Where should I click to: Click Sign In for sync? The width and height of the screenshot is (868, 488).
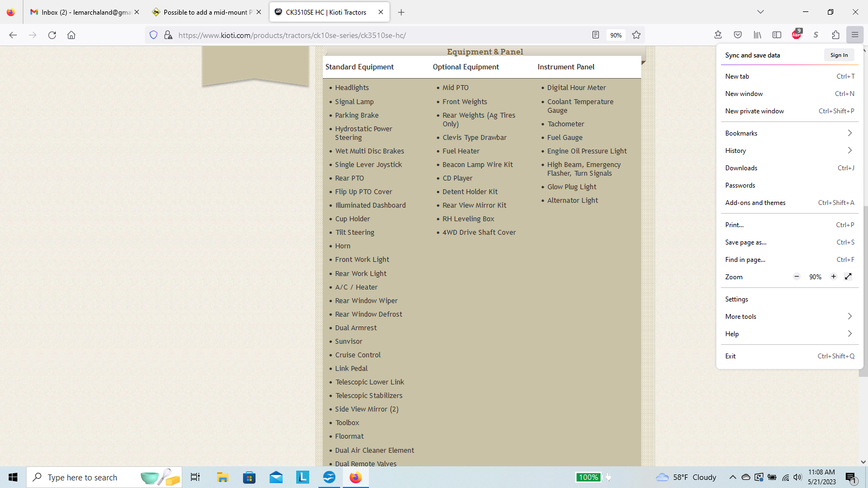pos(839,55)
